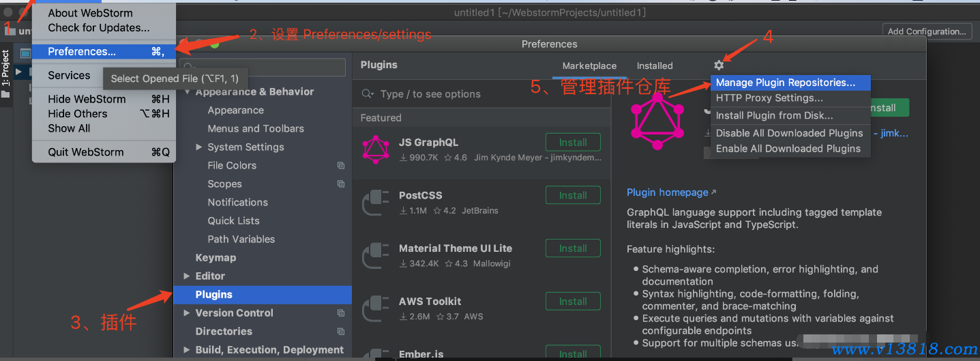The image size is (980, 361).
Task: Install the PostCSS plugin
Action: pos(573,195)
